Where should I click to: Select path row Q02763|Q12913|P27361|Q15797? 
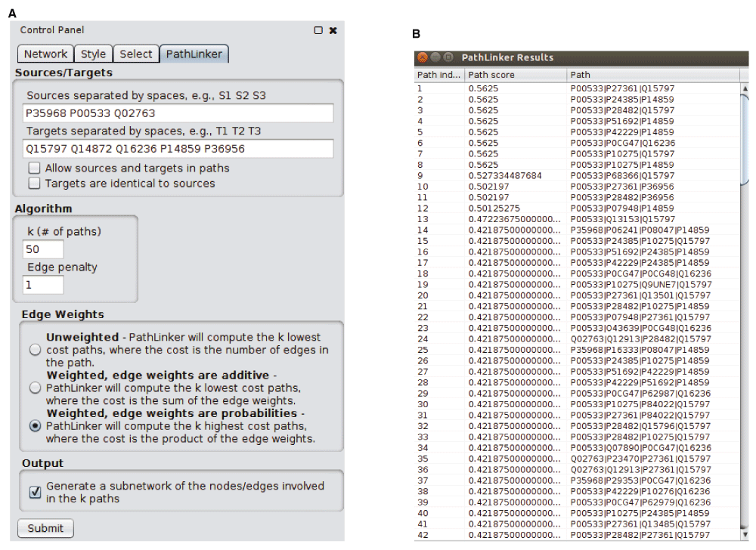pyautogui.click(x=577, y=470)
